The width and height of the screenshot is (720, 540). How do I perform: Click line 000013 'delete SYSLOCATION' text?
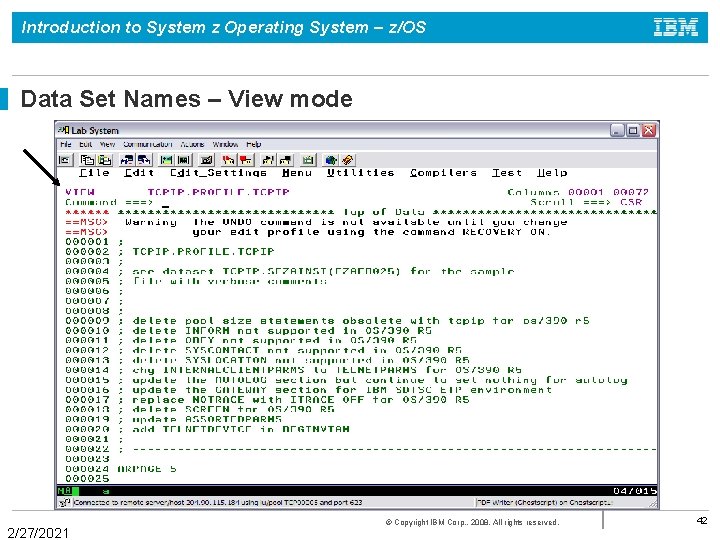click(301, 360)
